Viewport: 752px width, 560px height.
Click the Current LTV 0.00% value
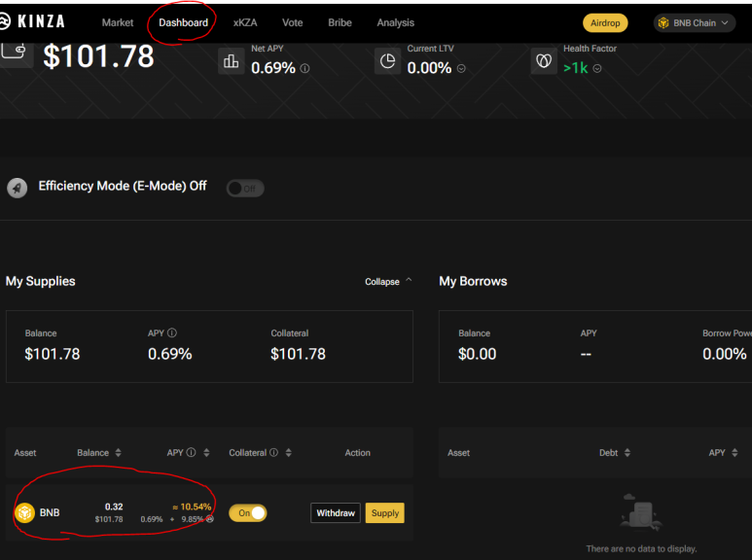pyautogui.click(x=429, y=68)
